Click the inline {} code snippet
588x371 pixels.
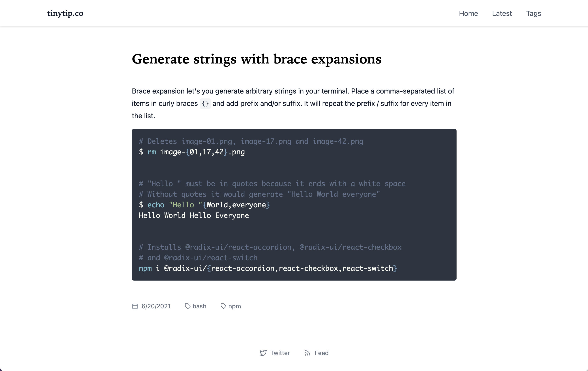coord(205,103)
